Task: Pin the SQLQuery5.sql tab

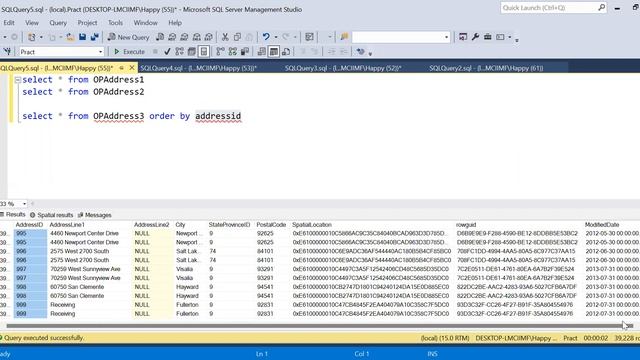Action: (x=122, y=68)
